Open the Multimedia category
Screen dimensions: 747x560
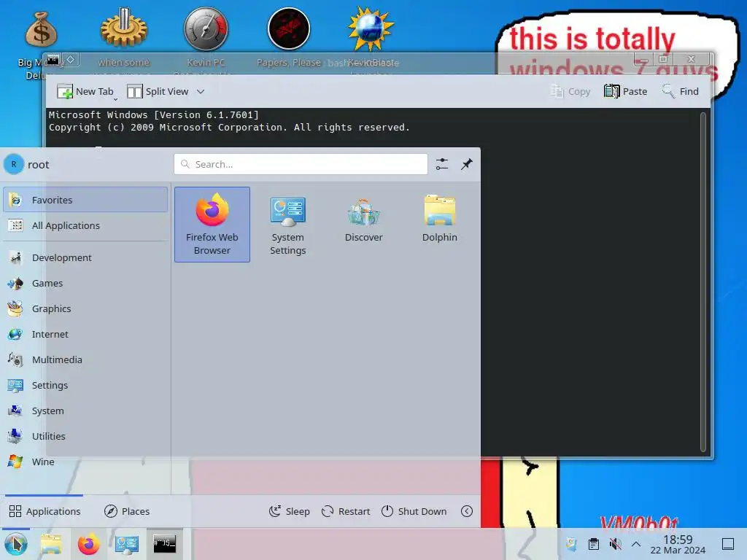point(85,359)
